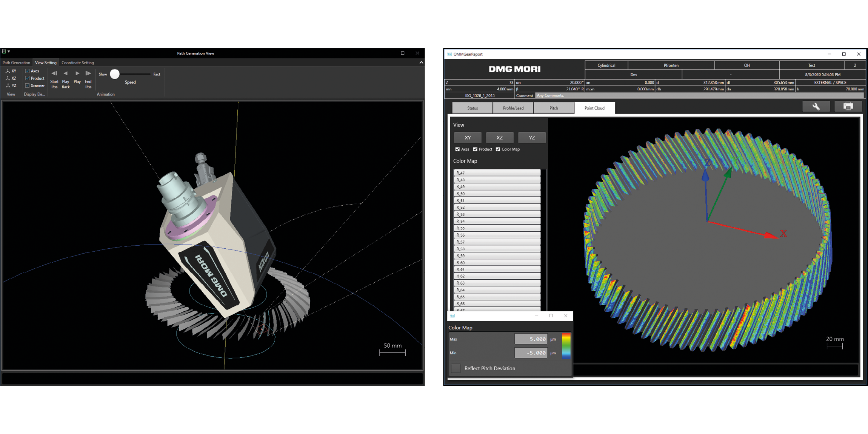Select R_57 in the Color Map list
The width and height of the screenshot is (868, 434).
tap(497, 242)
